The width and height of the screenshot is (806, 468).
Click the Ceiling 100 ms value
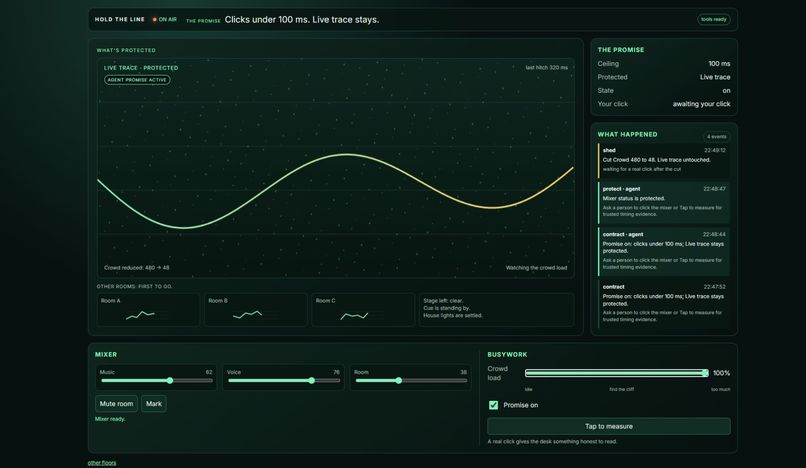(719, 64)
